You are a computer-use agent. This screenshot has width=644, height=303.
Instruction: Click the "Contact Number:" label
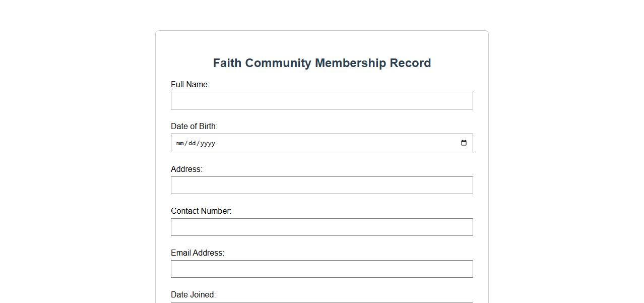(x=201, y=211)
